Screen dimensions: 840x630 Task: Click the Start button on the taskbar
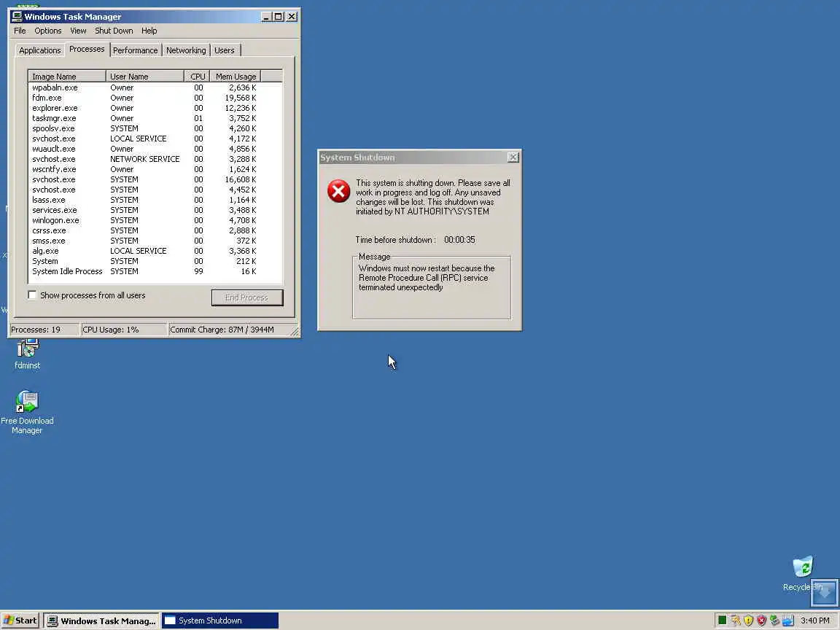point(20,621)
